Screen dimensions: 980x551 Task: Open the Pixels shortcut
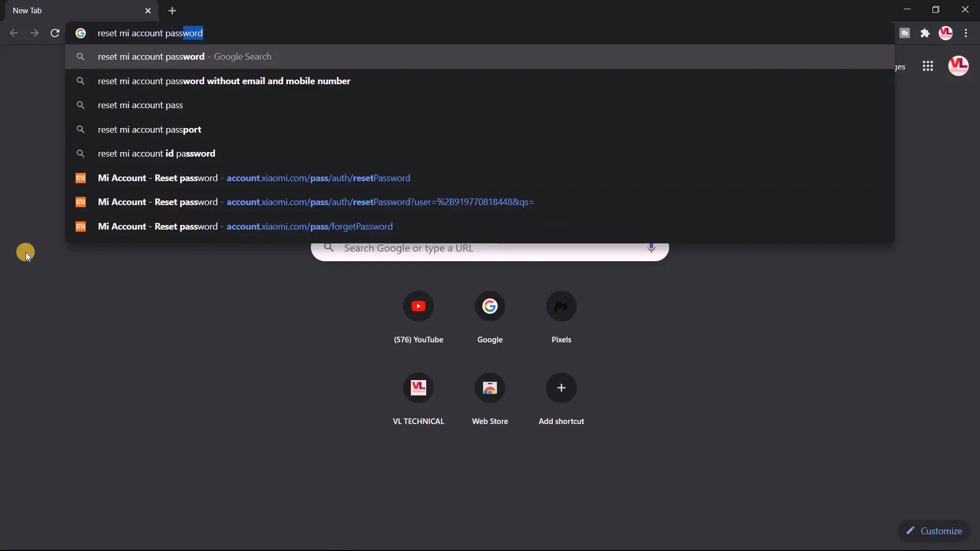(561, 306)
